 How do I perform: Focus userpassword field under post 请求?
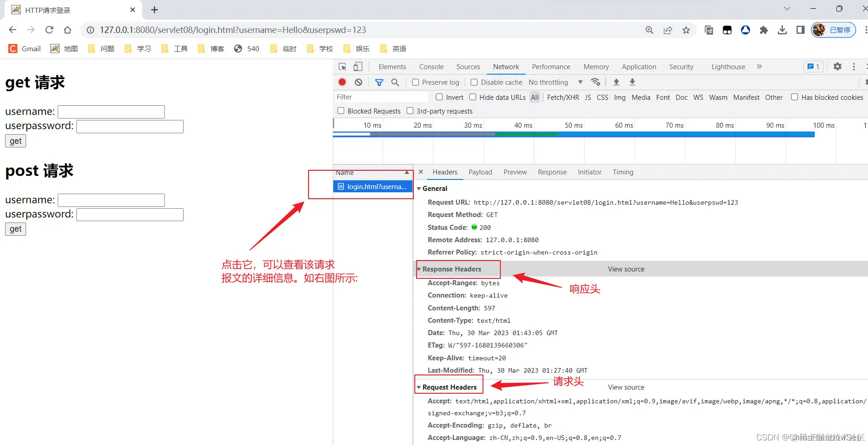[x=130, y=215]
